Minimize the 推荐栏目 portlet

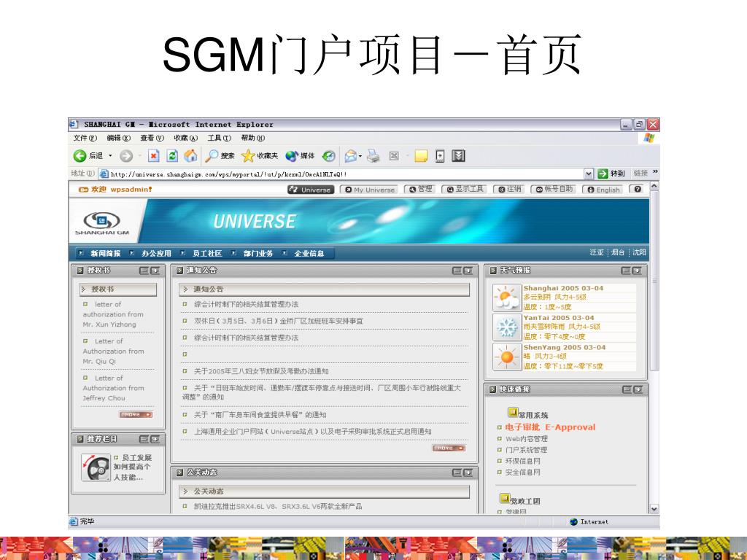click(x=144, y=439)
